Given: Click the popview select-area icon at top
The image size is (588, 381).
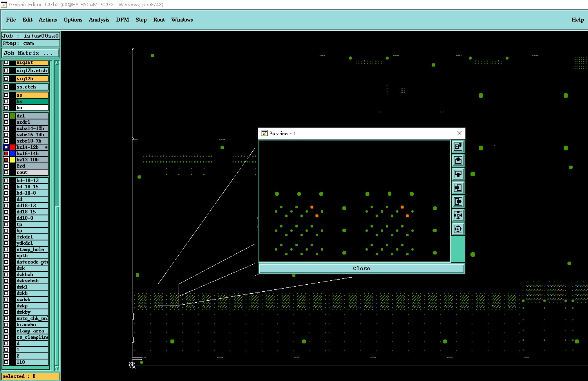Looking at the screenshot, I should pyautogui.click(x=458, y=147).
